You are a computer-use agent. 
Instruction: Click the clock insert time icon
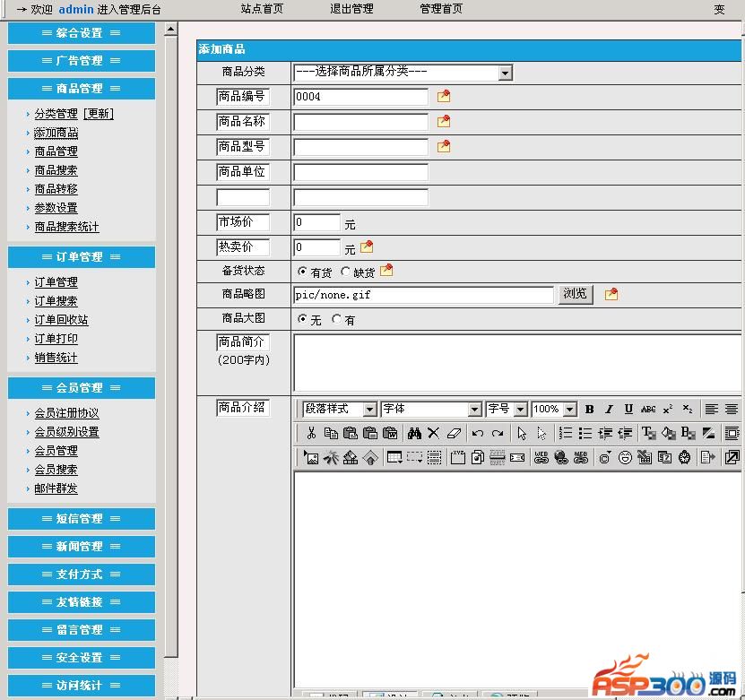[x=684, y=458]
